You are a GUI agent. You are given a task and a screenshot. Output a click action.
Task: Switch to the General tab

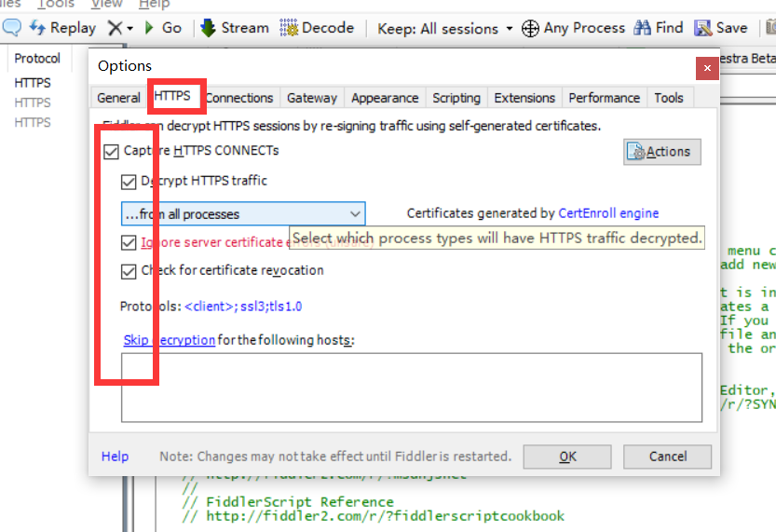119,98
